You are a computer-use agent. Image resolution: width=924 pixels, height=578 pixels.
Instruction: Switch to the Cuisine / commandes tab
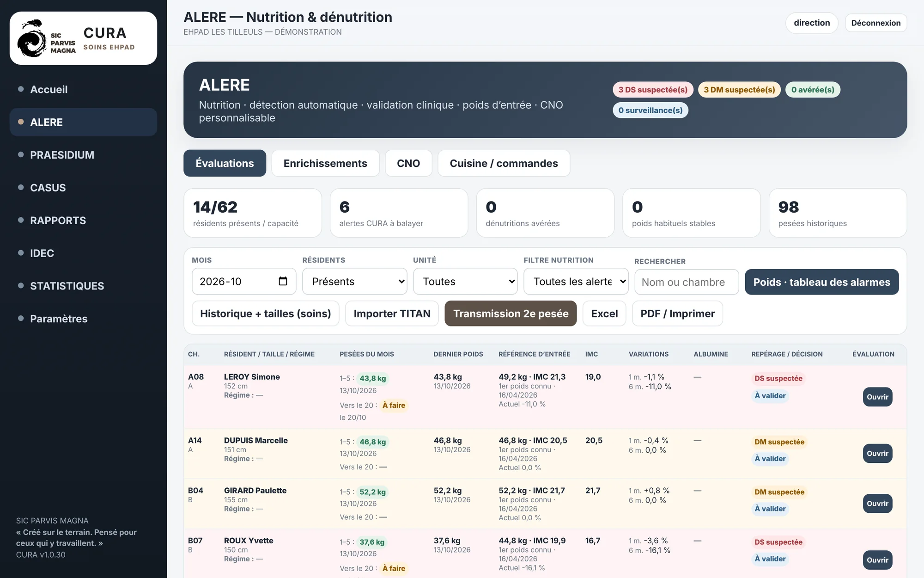[504, 163]
